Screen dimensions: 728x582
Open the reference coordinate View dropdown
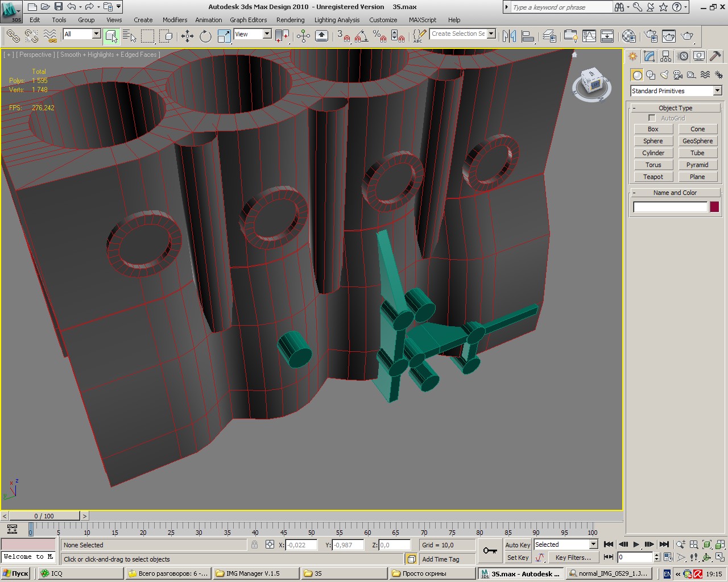tap(253, 34)
